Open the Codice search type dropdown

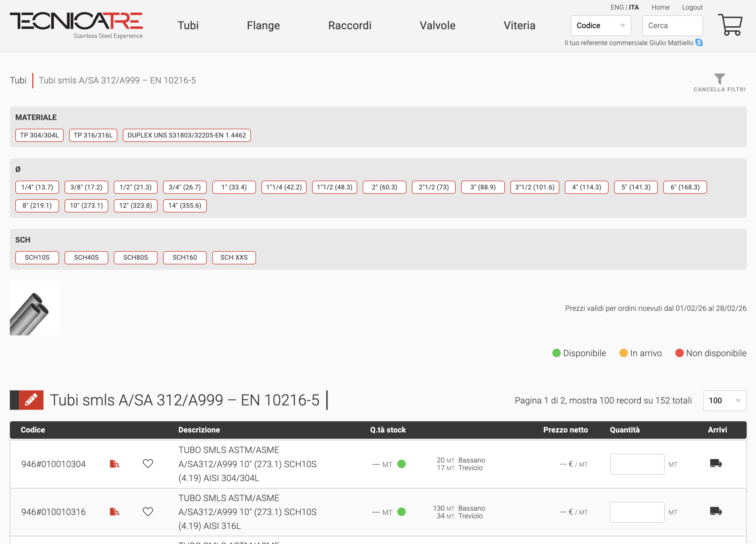click(600, 26)
